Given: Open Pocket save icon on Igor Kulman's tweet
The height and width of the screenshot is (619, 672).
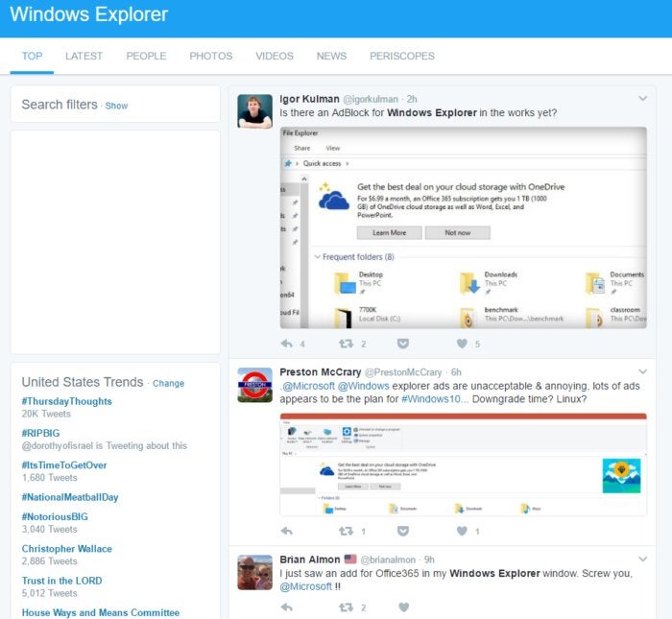Looking at the screenshot, I should click(403, 344).
